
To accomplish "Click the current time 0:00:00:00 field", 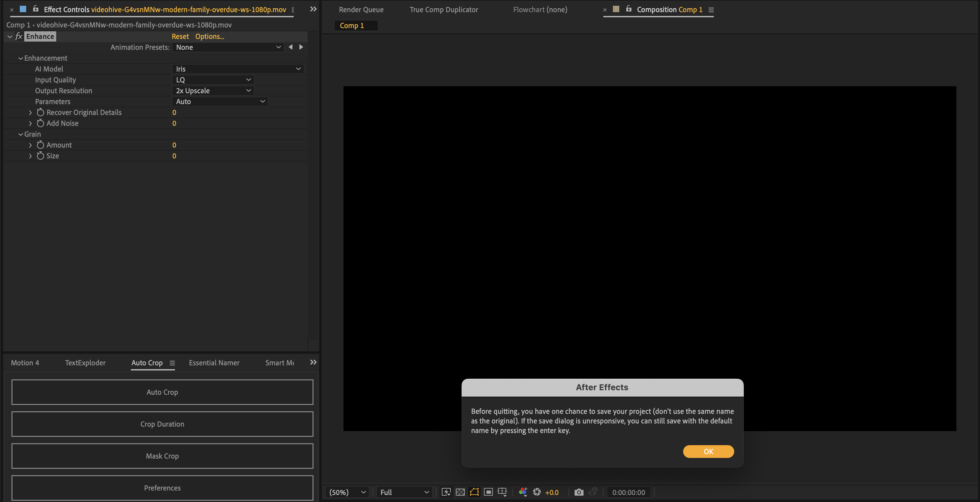I will point(629,492).
